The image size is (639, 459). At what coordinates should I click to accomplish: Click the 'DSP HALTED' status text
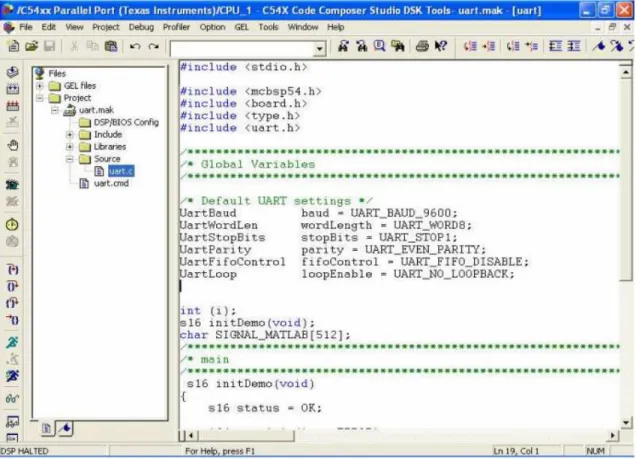click(x=24, y=451)
